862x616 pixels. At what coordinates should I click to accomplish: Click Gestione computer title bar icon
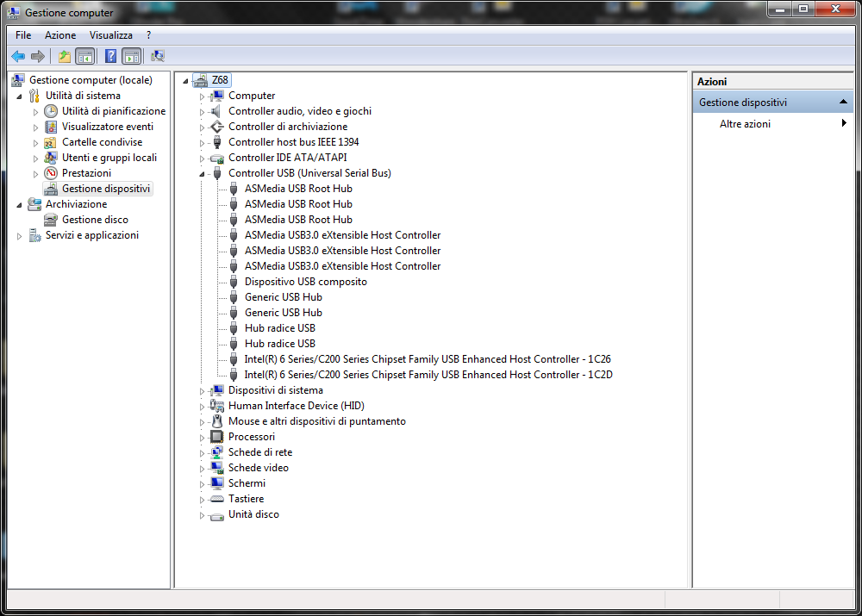pyautogui.click(x=13, y=12)
